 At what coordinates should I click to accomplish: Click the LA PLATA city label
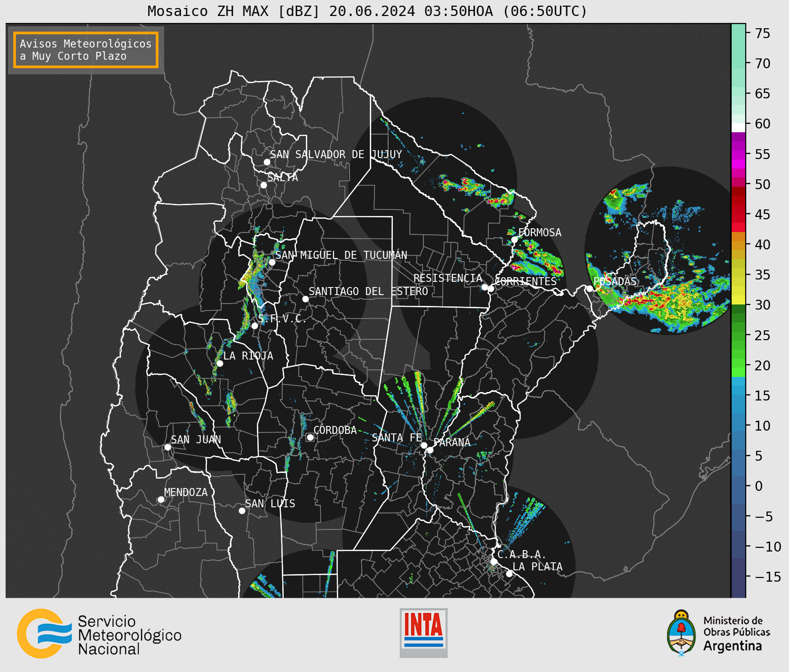tap(537, 567)
